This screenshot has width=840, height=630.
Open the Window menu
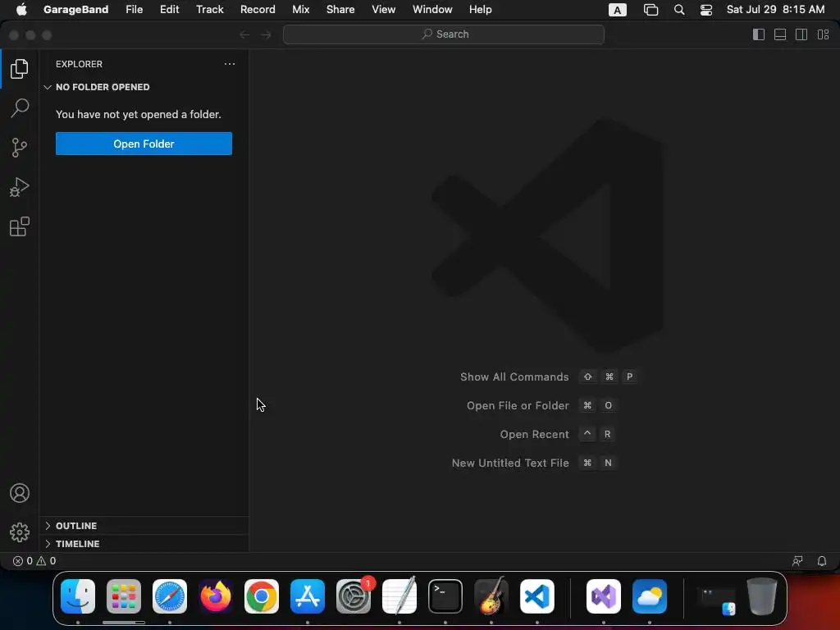(432, 10)
